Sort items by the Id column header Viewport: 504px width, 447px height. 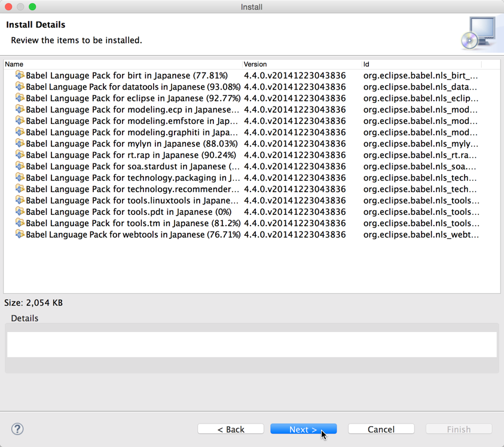pos(421,64)
